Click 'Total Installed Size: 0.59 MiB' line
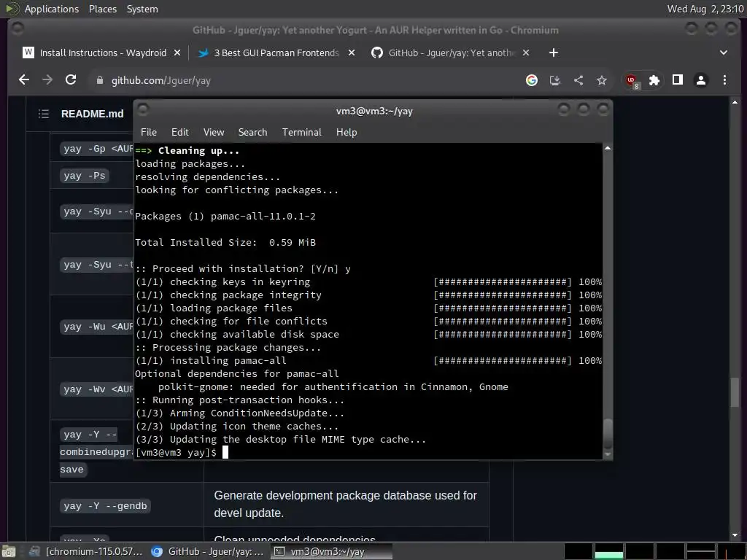Image resolution: width=747 pixels, height=560 pixels. click(225, 242)
